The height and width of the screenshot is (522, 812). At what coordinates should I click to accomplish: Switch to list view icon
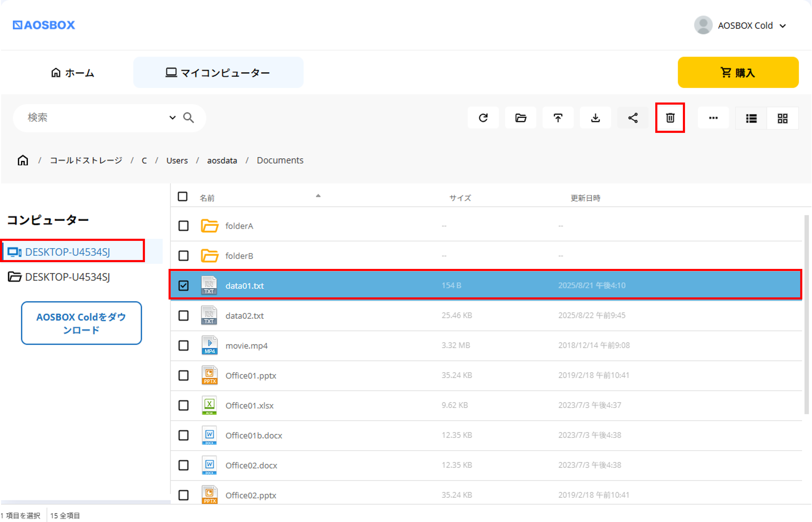click(751, 118)
